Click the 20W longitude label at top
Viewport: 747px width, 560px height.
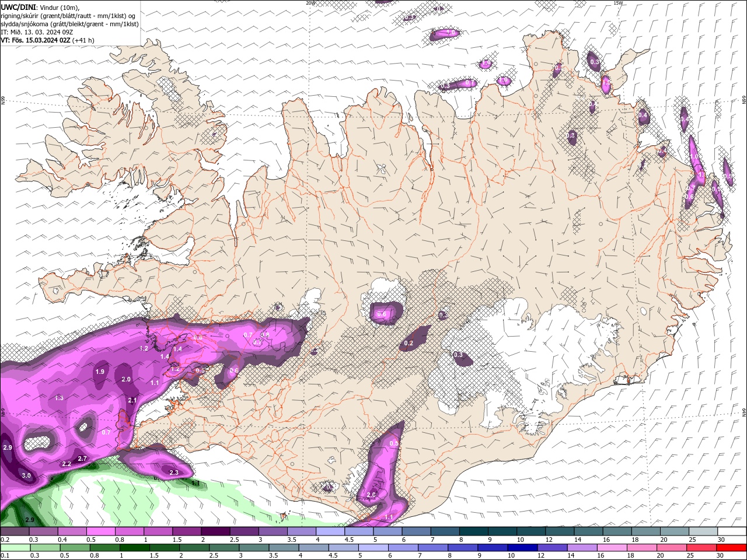pyautogui.click(x=310, y=3)
